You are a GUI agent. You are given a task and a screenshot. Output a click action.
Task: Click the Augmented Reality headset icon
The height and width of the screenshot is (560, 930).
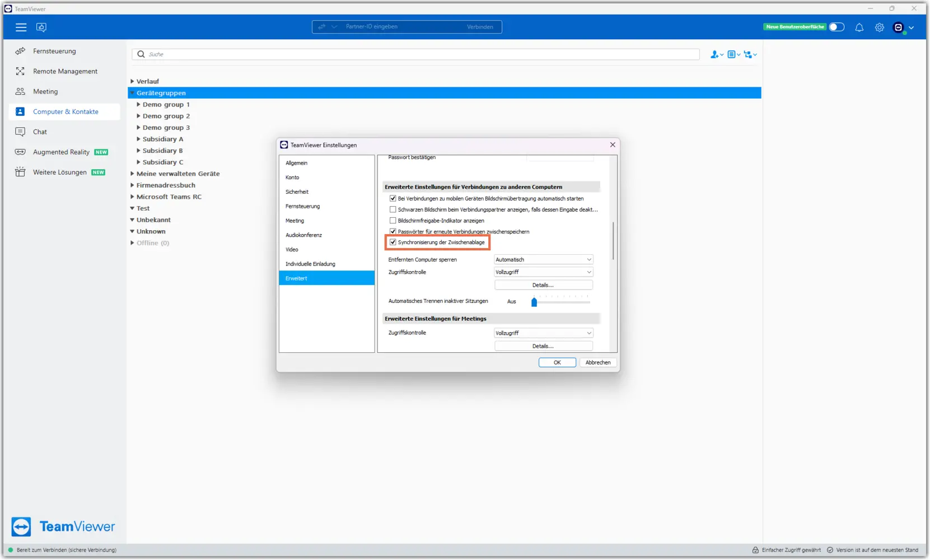20,152
